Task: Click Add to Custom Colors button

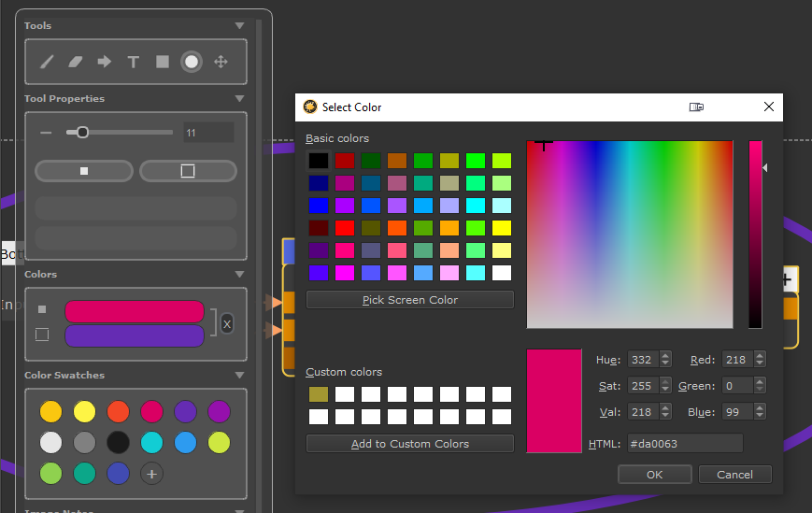Action: pos(410,444)
